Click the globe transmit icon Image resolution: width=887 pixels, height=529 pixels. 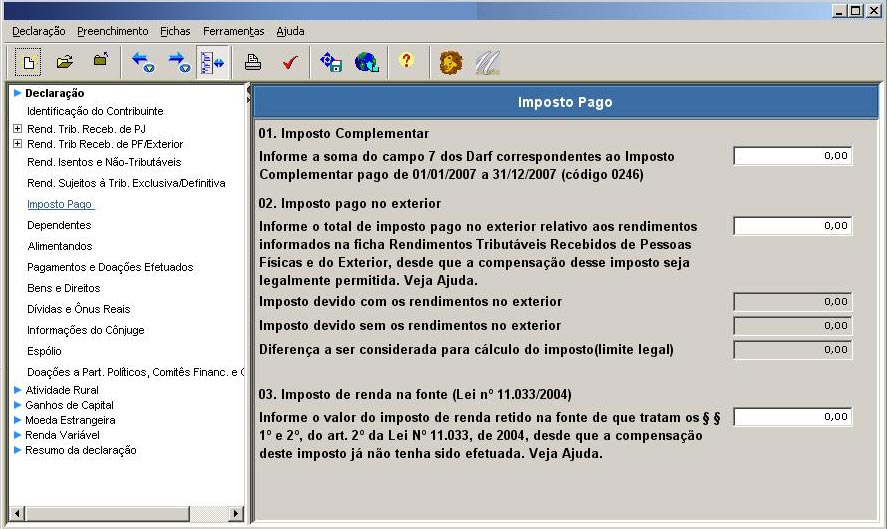tap(366, 62)
